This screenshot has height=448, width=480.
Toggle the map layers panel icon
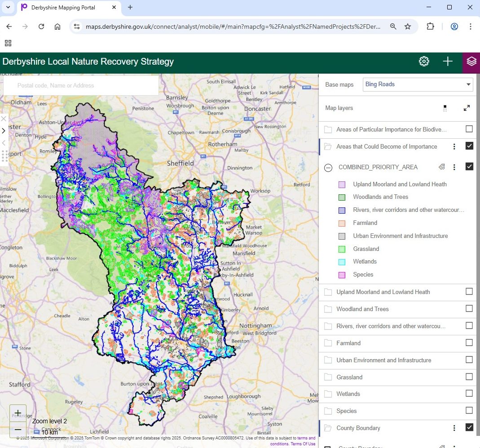471,61
